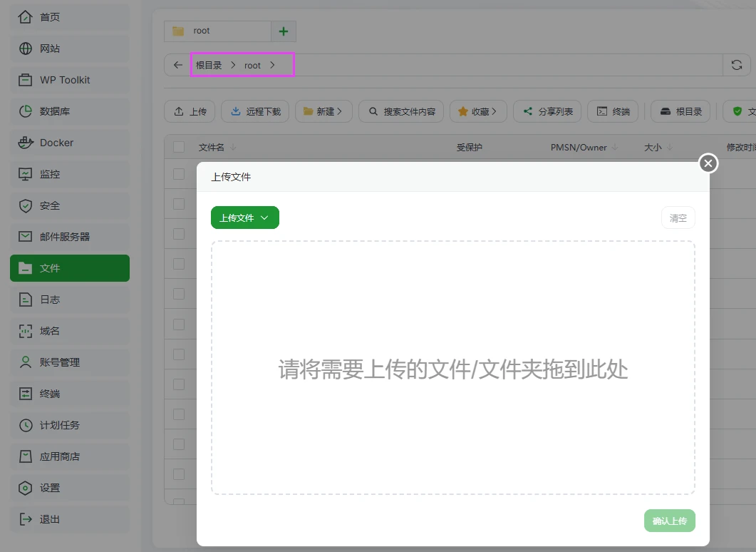Open Docker management

pyautogui.click(x=69, y=143)
